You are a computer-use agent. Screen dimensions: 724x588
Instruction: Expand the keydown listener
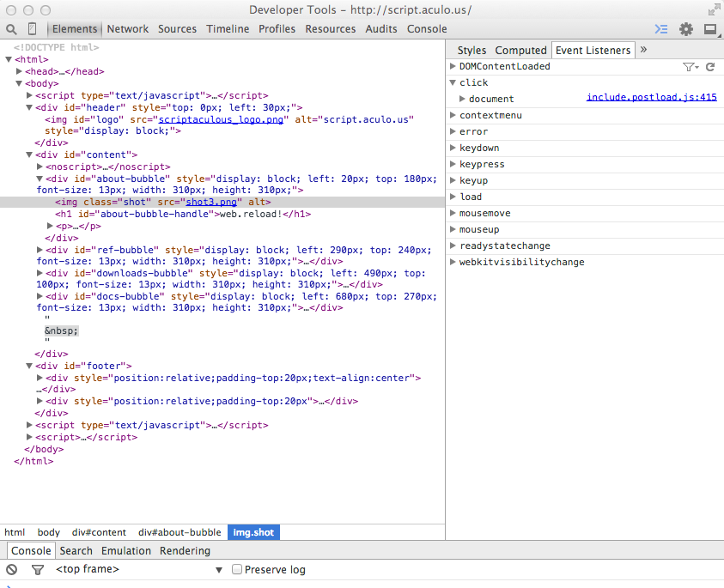[x=453, y=148]
